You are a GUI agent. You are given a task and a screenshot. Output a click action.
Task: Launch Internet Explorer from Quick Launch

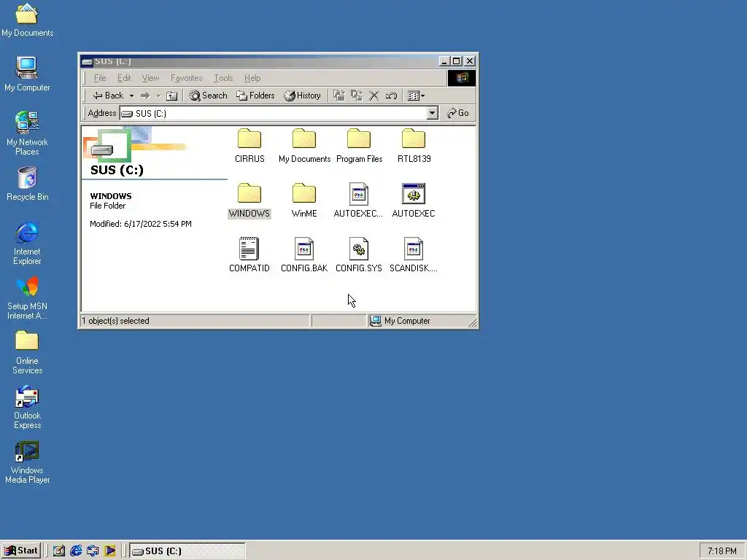(76, 551)
